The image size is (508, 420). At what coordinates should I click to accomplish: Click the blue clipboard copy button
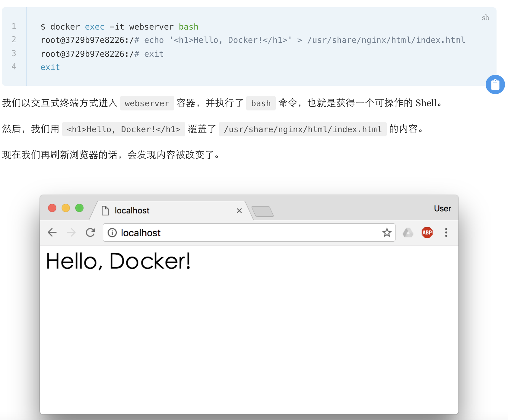pos(495,84)
